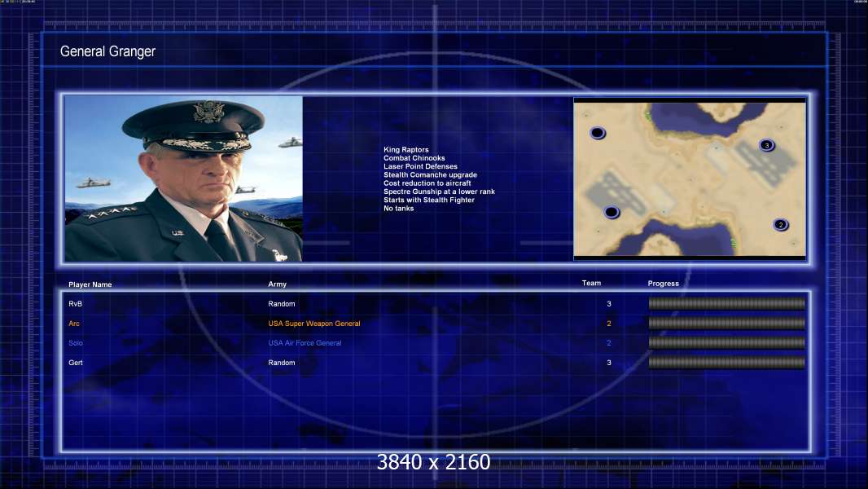Image resolution: width=868 pixels, height=489 pixels.
Task: Click start position marker 2 on the map
Action: pyautogui.click(x=781, y=225)
